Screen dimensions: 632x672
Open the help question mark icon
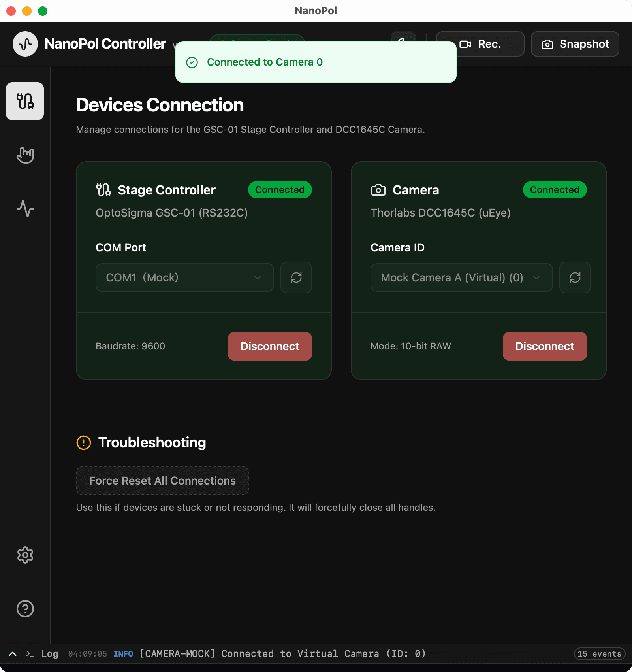tap(25, 609)
